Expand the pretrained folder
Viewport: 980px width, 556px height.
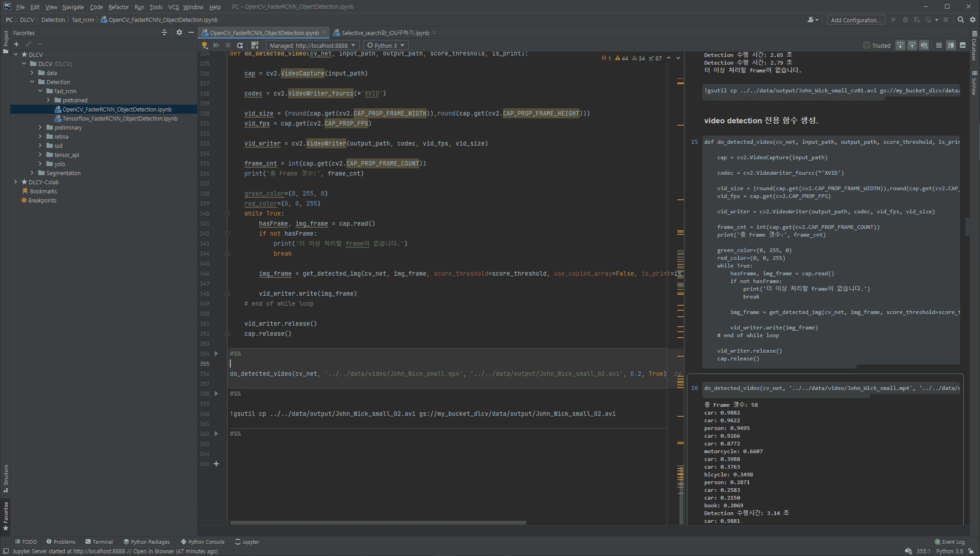(x=49, y=100)
